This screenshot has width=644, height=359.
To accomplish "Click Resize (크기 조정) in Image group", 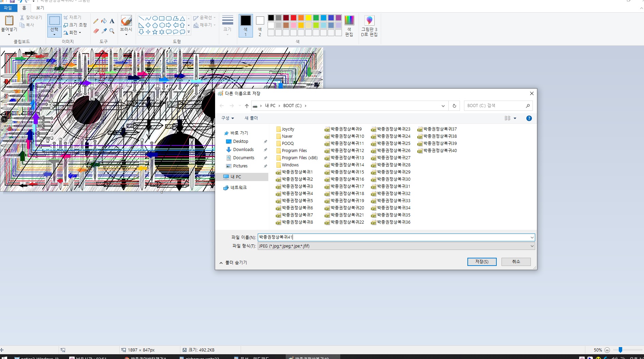I will pos(75,25).
